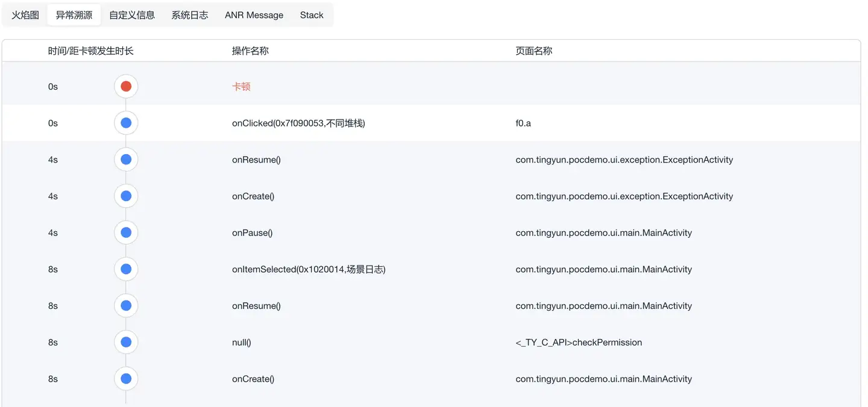
Task: Click the blue dot beside onItemSelected(0x1020014,场景日志)
Action: (126, 269)
